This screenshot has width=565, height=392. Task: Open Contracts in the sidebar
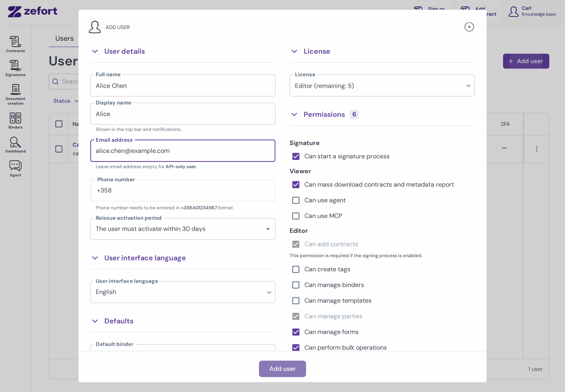(x=15, y=44)
